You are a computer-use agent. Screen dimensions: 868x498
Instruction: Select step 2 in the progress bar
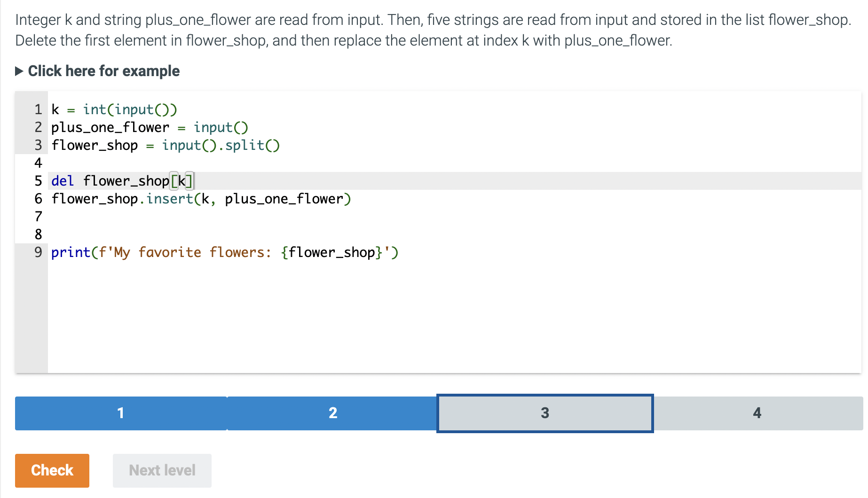pyautogui.click(x=333, y=413)
